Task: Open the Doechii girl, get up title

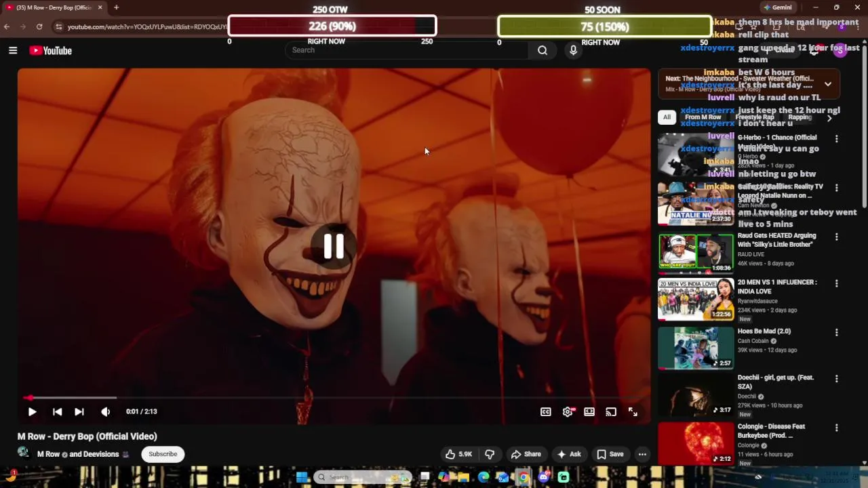Action: tap(776, 382)
